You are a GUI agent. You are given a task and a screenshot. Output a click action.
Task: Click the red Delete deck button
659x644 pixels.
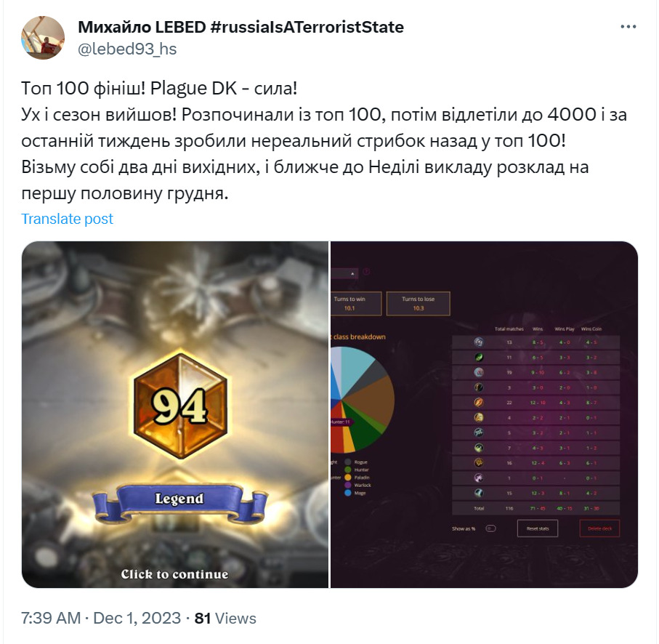point(599,528)
